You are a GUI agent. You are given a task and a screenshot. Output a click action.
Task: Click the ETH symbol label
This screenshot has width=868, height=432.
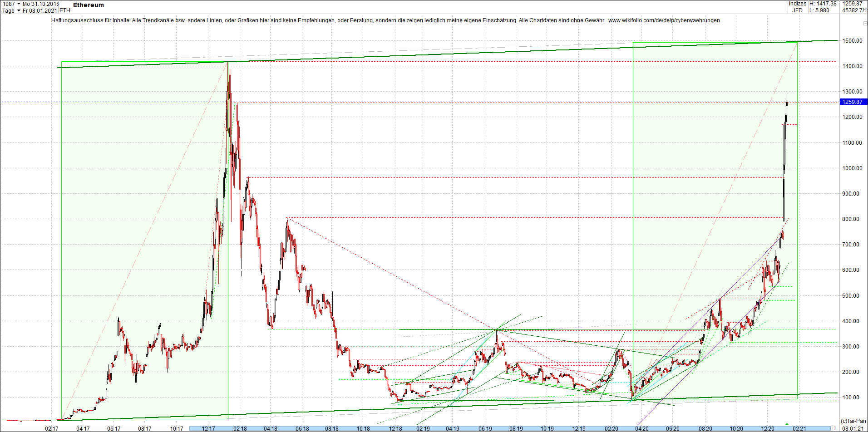pyautogui.click(x=64, y=10)
